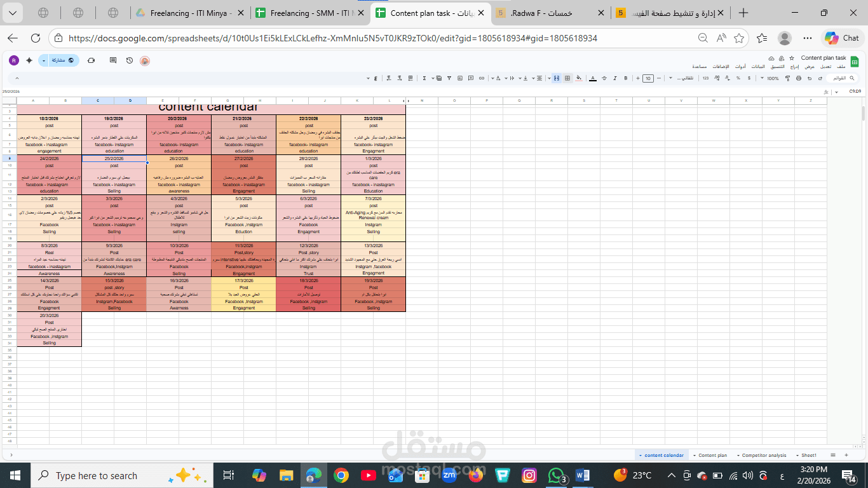
Task: Open Freelancing - SMM browser tab
Action: pos(309,13)
